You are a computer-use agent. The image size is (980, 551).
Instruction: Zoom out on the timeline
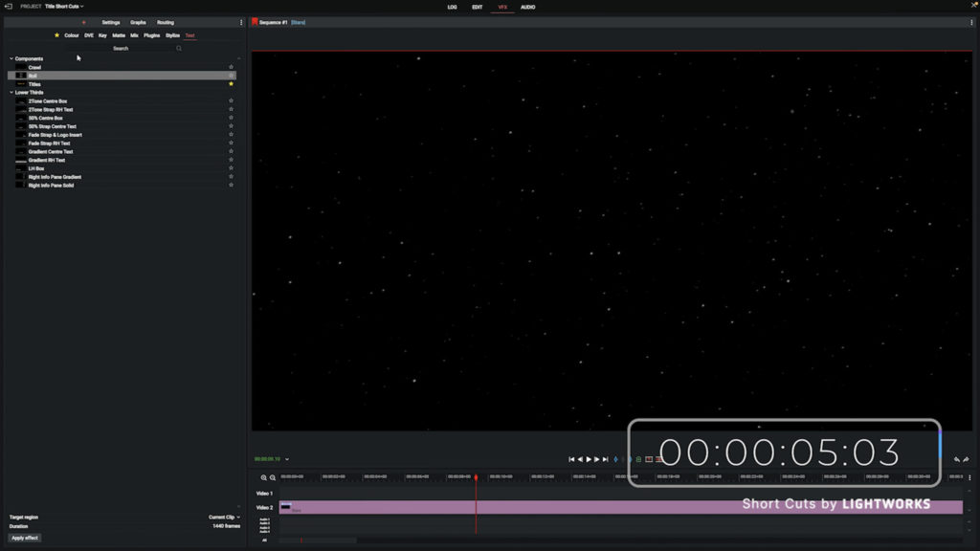273,476
